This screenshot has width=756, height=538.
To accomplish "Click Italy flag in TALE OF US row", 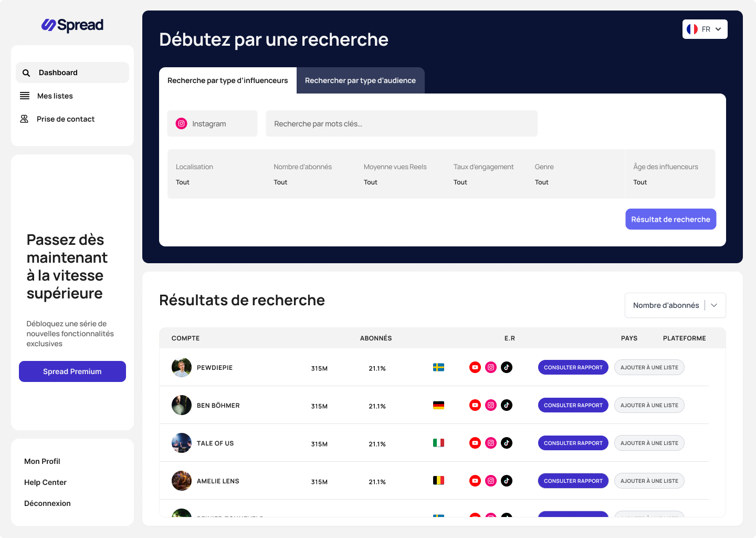I will tap(438, 443).
